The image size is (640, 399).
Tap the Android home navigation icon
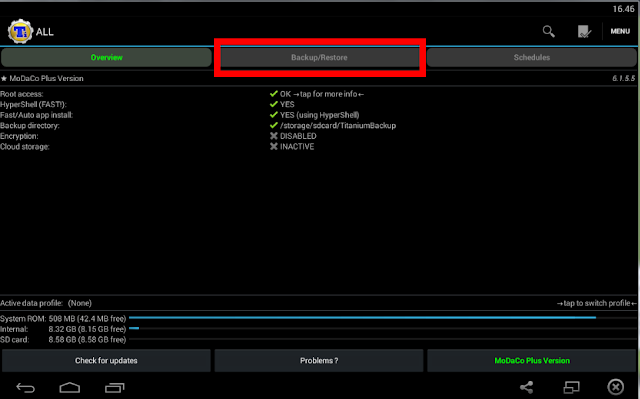(70, 387)
